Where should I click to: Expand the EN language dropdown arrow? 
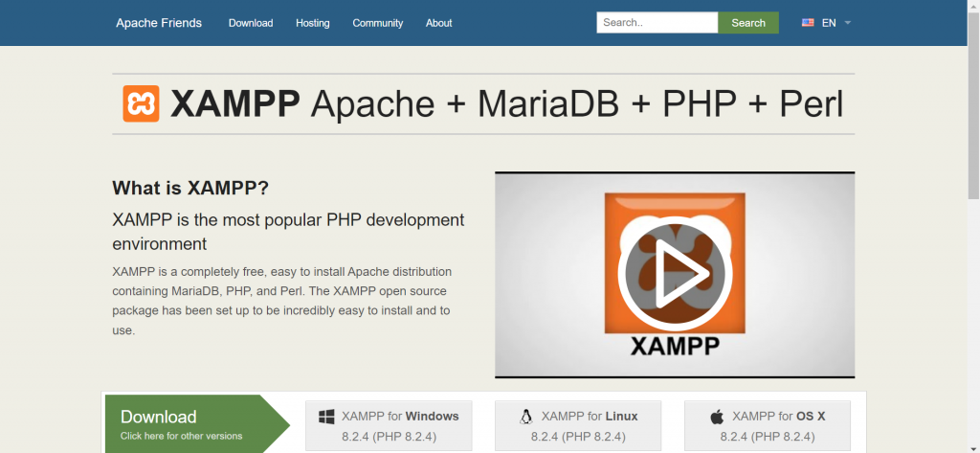click(848, 23)
